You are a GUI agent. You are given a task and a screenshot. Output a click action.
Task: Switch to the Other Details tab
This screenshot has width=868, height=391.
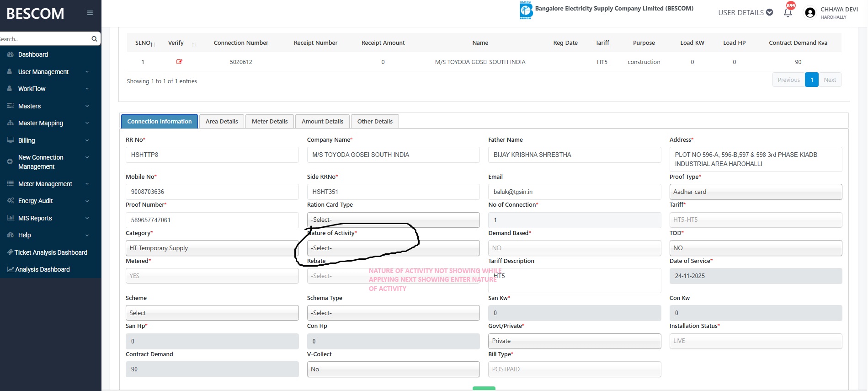click(375, 121)
